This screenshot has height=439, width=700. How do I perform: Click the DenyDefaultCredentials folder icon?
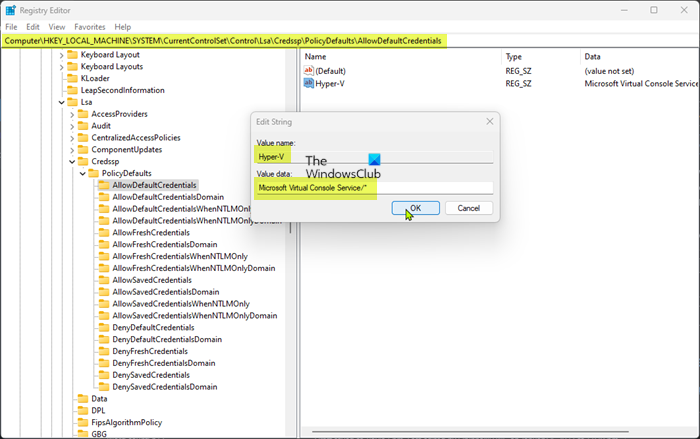pos(104,327)
